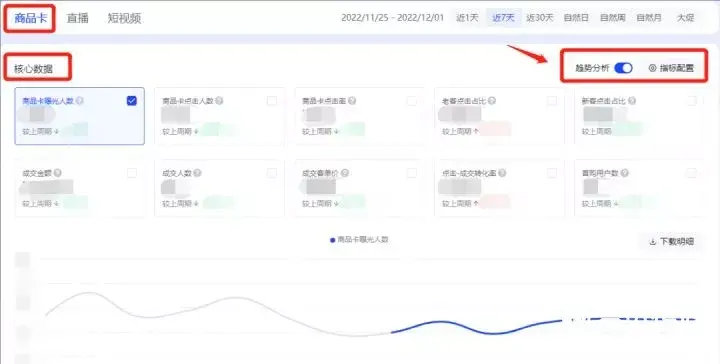Open the help icon next to 首购用户数
Screen dimensions: 720x364
(624, 173)
